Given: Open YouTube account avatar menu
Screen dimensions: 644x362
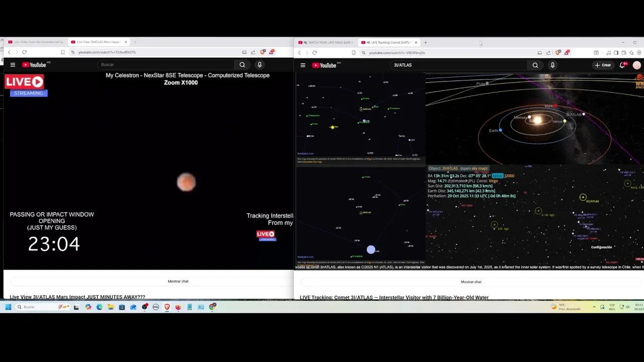Looking at the screenshot, I should tap(637, 65).
